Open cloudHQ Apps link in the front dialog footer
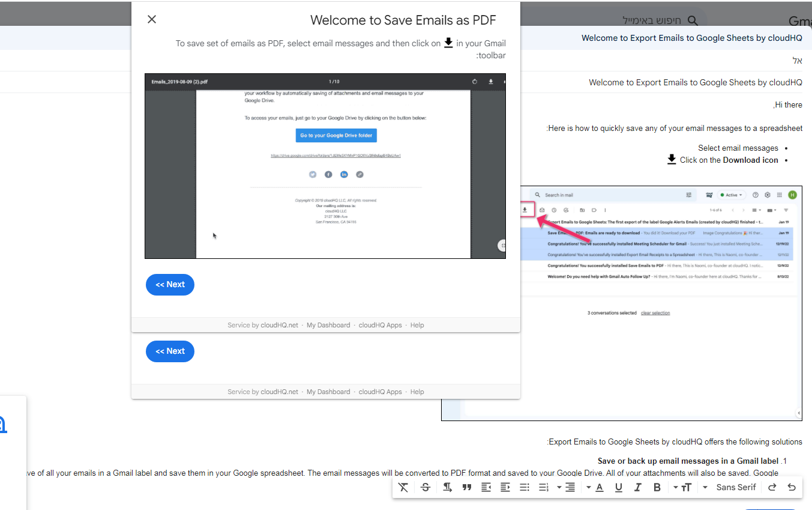The width and height of the screenshot is (812, 510). point(380,325)
